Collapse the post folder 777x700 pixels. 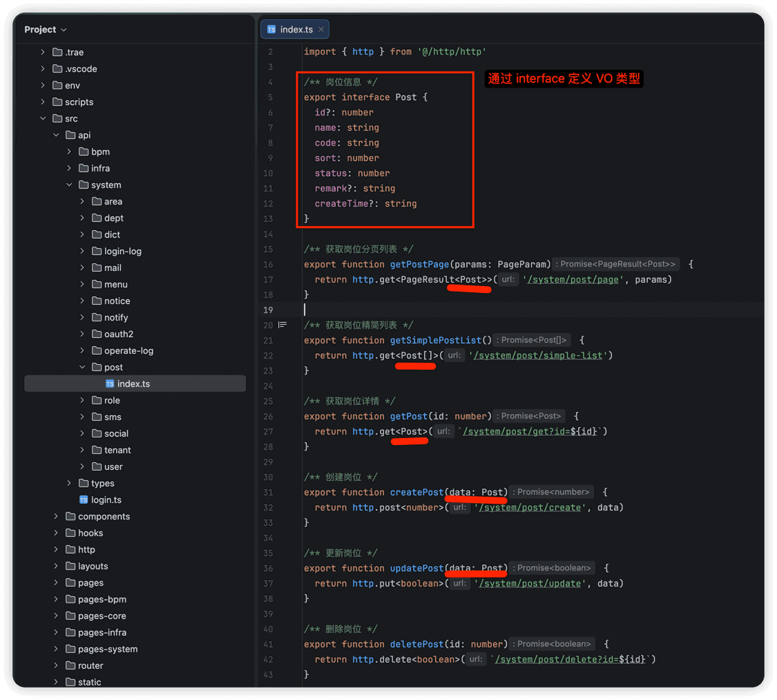pyautogui.click(x=82, y=367)
